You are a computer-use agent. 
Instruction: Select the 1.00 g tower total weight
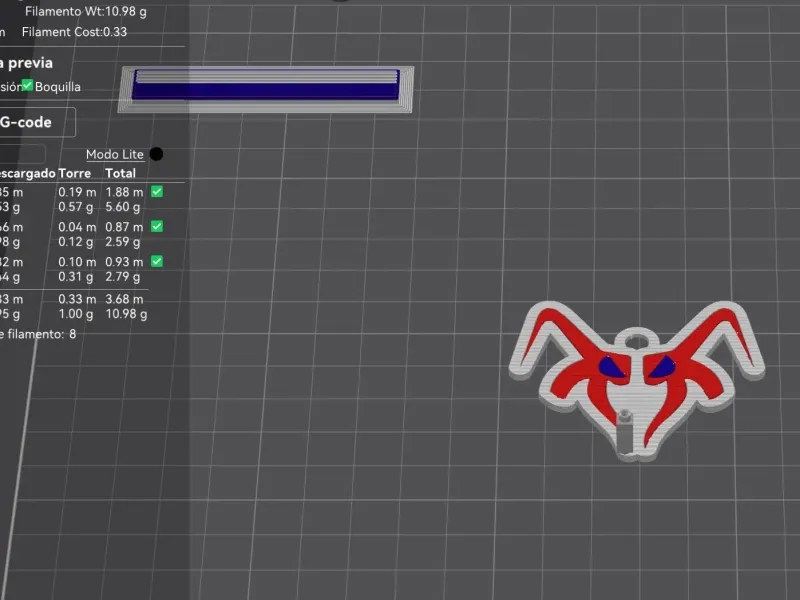76,314
